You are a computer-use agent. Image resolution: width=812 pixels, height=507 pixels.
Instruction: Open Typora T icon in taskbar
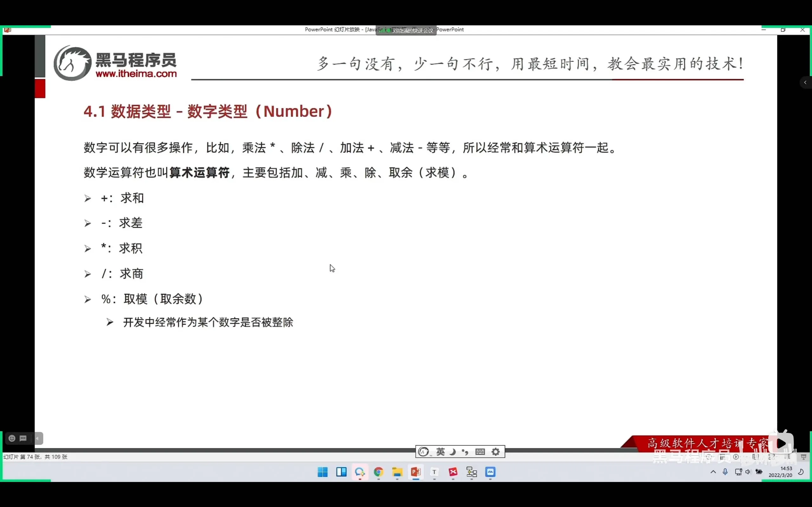[434, 472]
